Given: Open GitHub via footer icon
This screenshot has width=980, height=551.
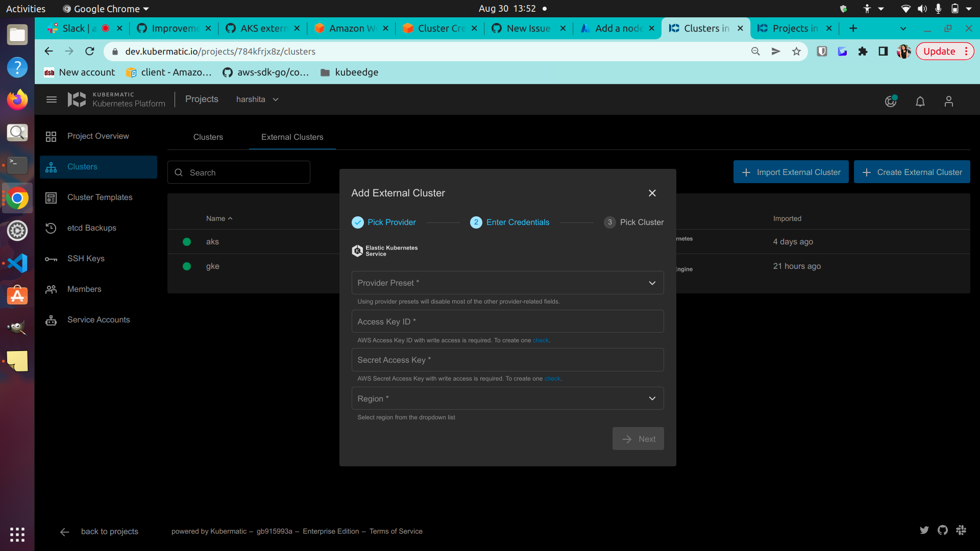Looking at the screenshot, I should tap(942, 530).
